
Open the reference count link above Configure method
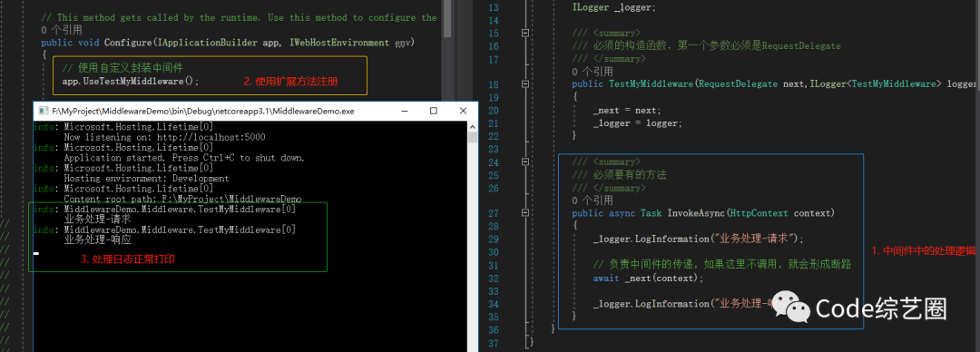click(x=62, y=30)
